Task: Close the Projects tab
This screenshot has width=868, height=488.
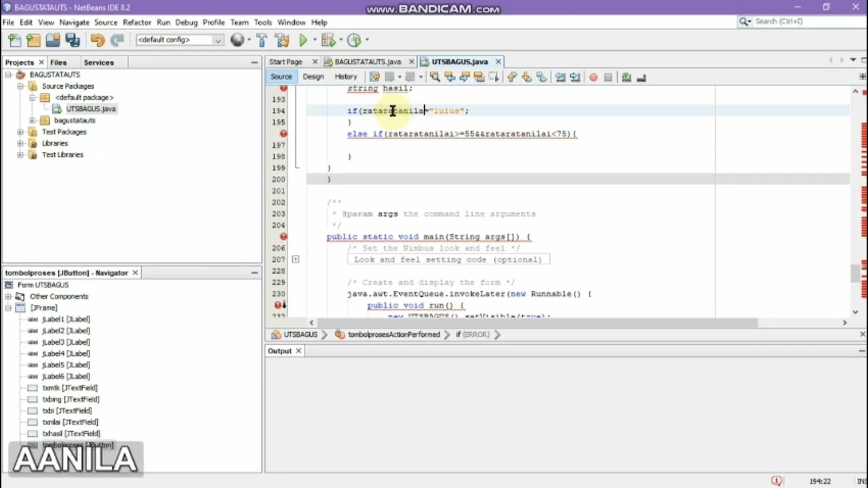Action: [x=41, y=62]
